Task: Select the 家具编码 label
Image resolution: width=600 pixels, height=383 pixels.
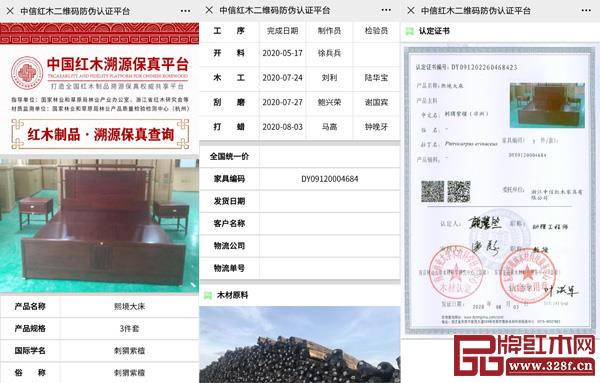Action: (x=229, y=179)
